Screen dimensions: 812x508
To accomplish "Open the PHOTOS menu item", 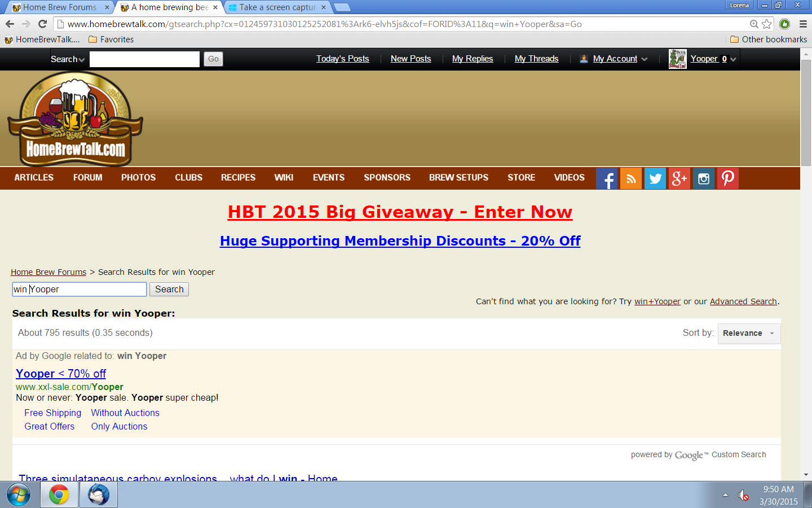I will click(138, 177).
